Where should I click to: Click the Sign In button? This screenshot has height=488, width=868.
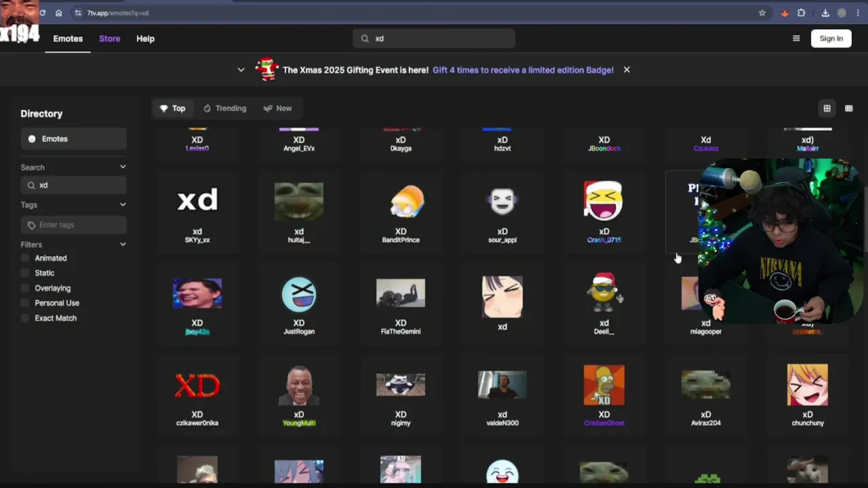831,39
